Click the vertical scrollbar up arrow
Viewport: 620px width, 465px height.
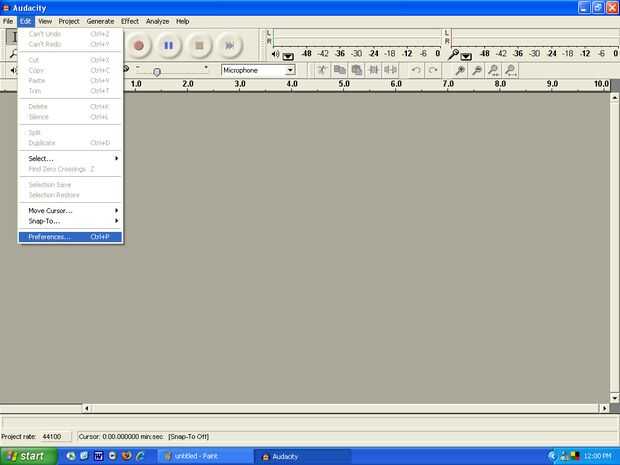coord(614,97)
